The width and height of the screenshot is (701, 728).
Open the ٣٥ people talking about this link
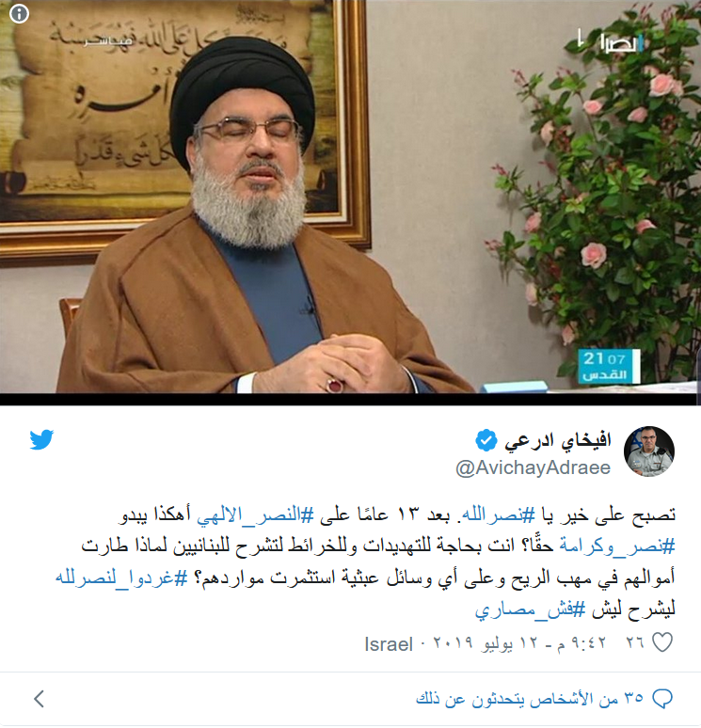pyautogui.click(x=529, y=699)
